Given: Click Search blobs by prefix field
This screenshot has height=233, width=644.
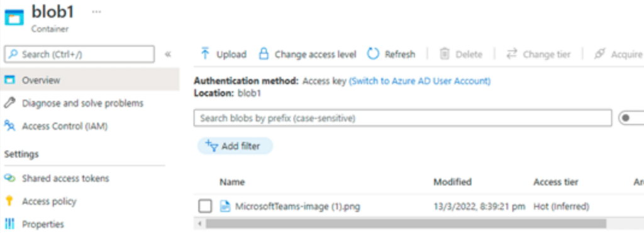Looking at the screenshot, I should [x=402, y=118].
